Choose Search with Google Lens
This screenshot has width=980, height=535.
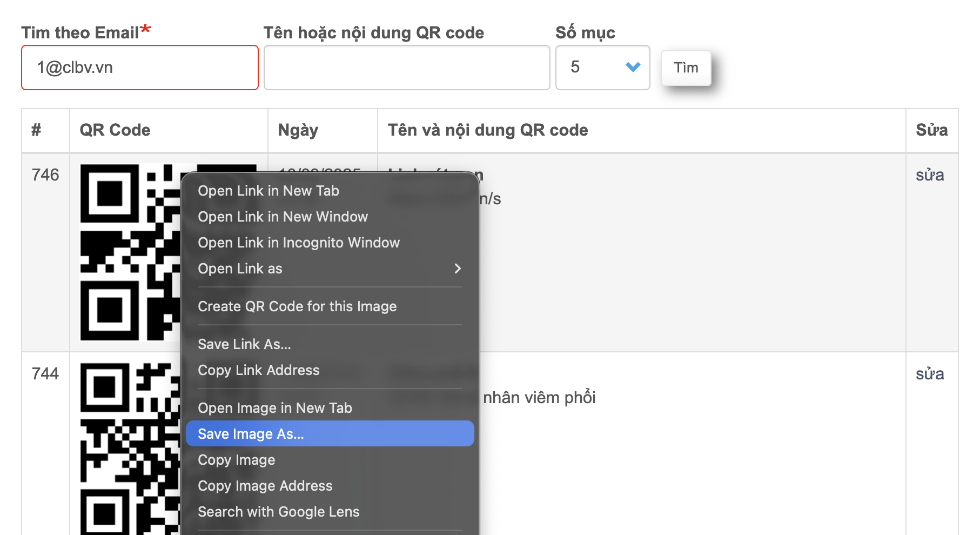point(279,512)
